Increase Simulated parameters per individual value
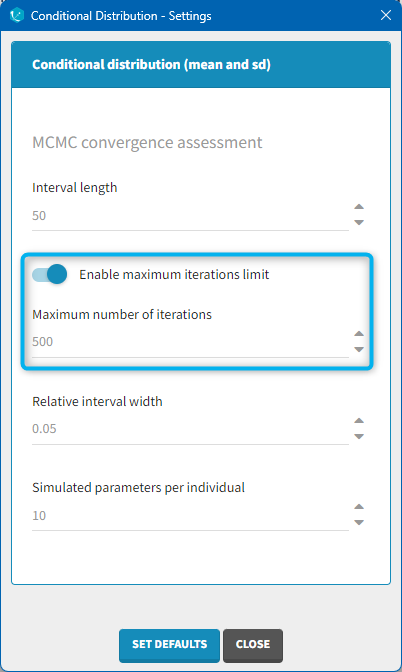Screen dimensions: 402x672 359,507
